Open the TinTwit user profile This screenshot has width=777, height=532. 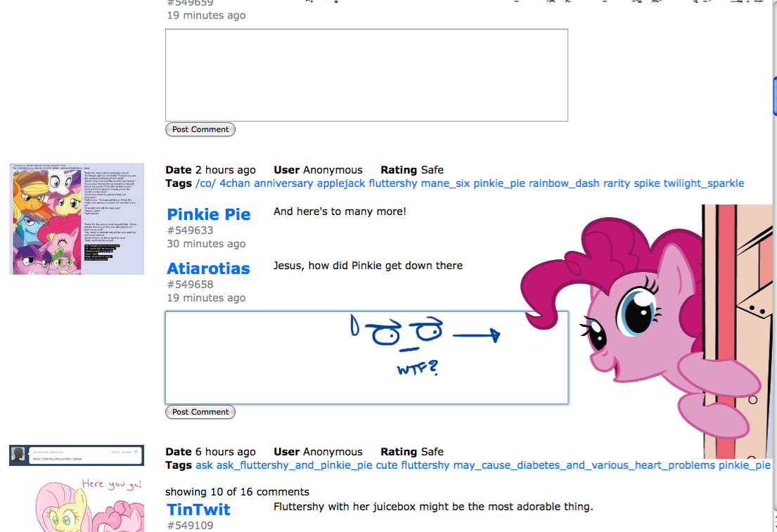click(198, 510)
